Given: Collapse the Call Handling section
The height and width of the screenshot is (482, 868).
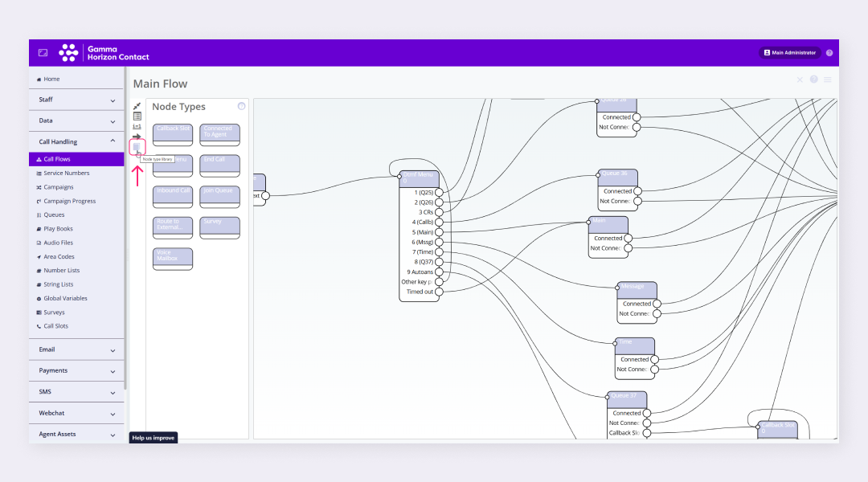Looking at the screenshot, I should click(76, 141).
